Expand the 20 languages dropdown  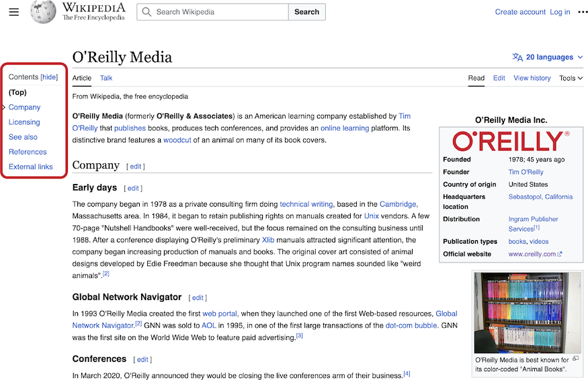[x=548, y=57]
